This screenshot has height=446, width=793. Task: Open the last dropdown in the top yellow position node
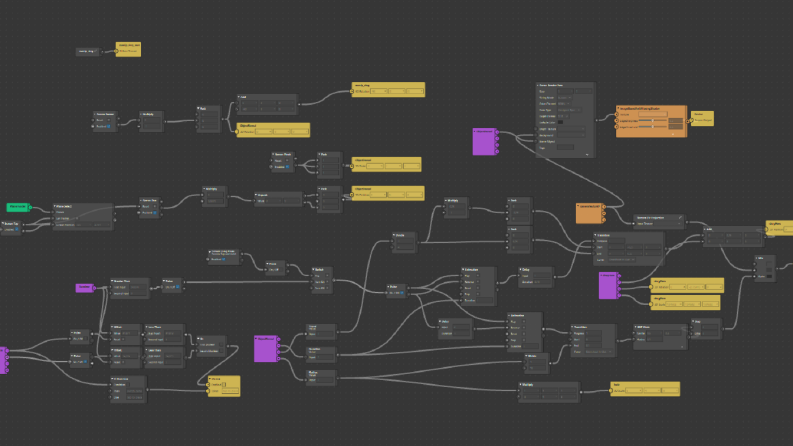(415, 92)
